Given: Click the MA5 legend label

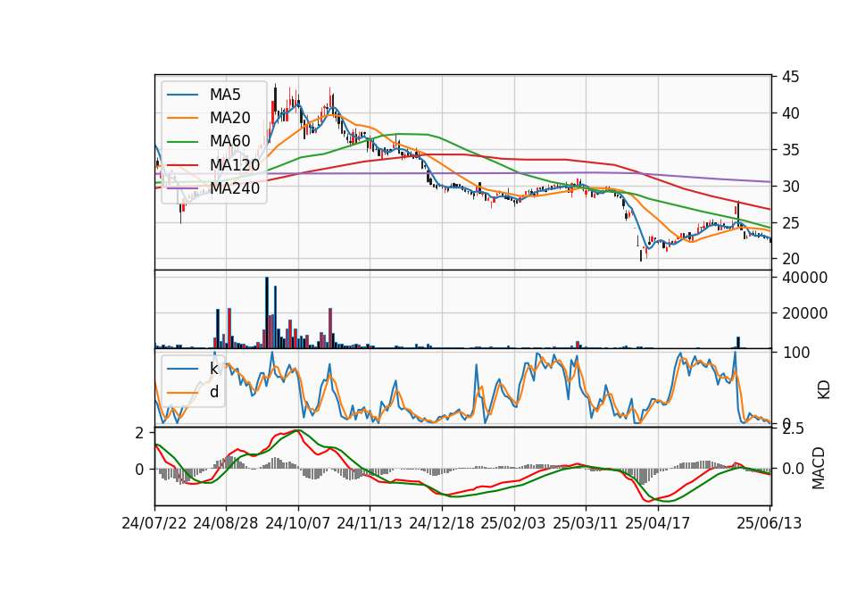Looking at the screenshot, I should [225, 95].
